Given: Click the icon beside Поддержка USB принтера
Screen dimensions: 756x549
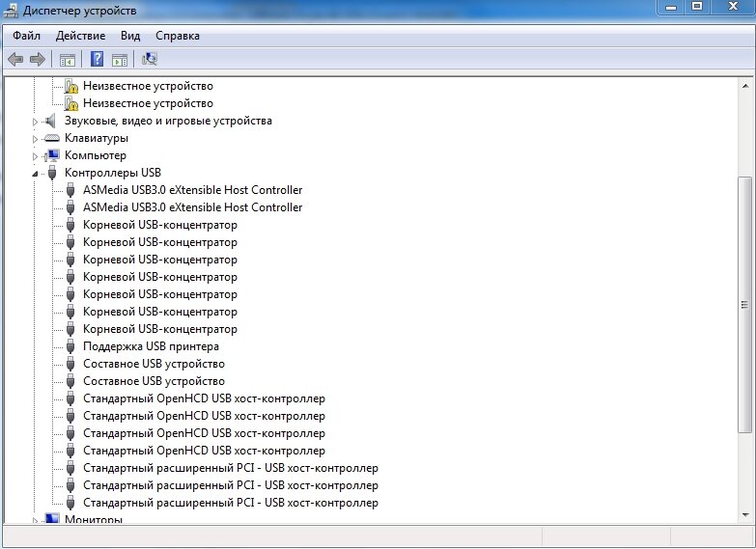Looking at the screenshot, I should (x=70, y=346).
